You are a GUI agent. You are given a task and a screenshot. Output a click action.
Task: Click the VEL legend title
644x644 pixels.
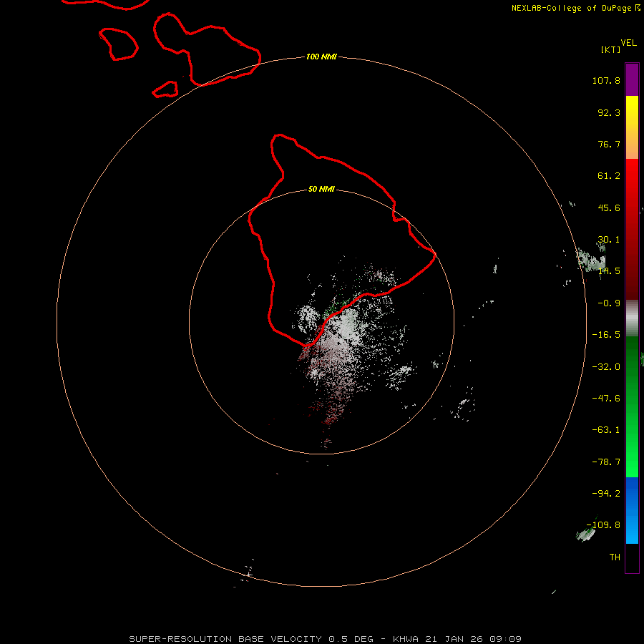pyautogui.click(x=628, y=42)
